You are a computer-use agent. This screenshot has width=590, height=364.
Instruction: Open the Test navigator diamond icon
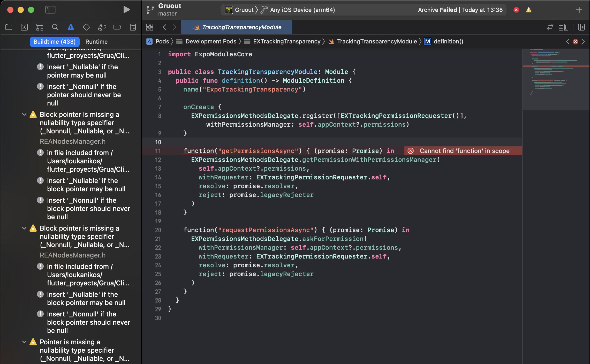[x=86, y=27]
